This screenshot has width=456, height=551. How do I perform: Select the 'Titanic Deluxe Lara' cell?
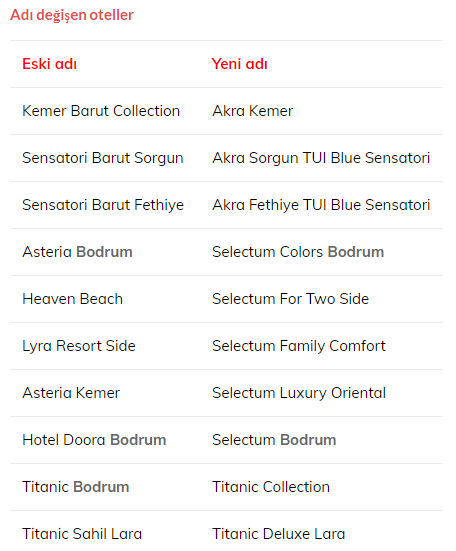(x=279, y=534)
